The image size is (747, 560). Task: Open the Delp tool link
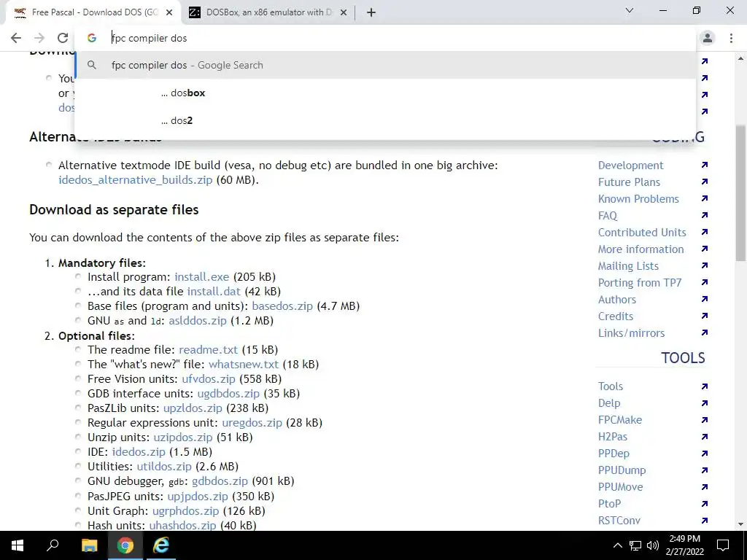click(x=609, y=403)
